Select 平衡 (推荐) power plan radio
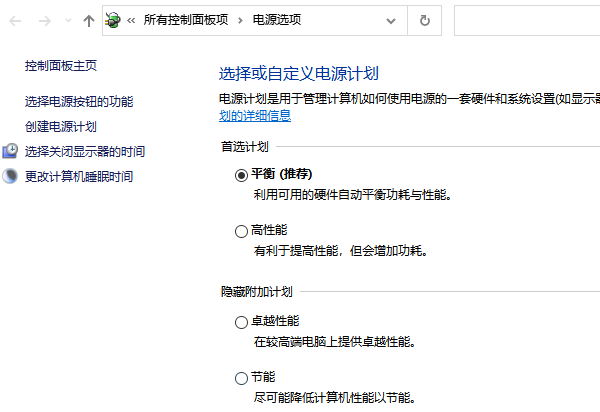This screenshot has width=600, height=412. click(241, 176)
